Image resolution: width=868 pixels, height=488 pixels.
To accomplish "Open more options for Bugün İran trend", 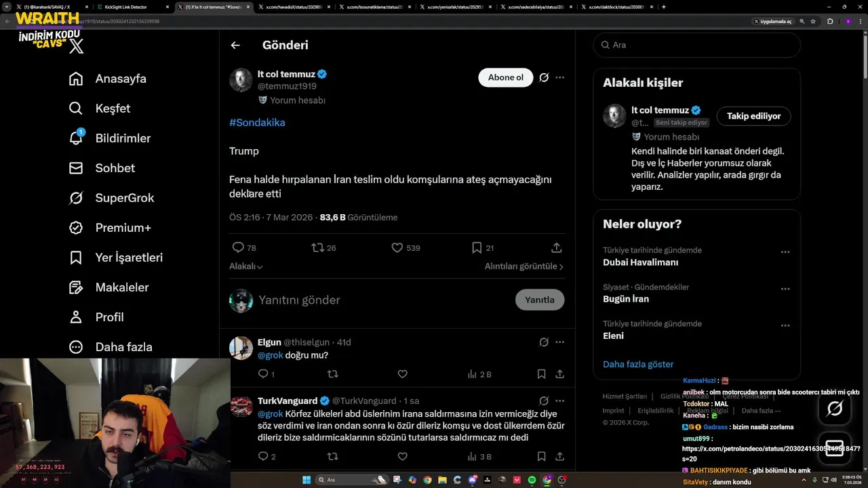I will (x=785, y=289).
